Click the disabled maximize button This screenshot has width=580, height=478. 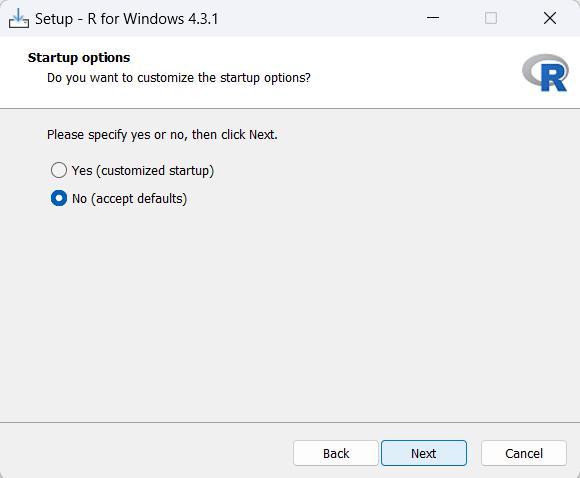pos(491,18)
